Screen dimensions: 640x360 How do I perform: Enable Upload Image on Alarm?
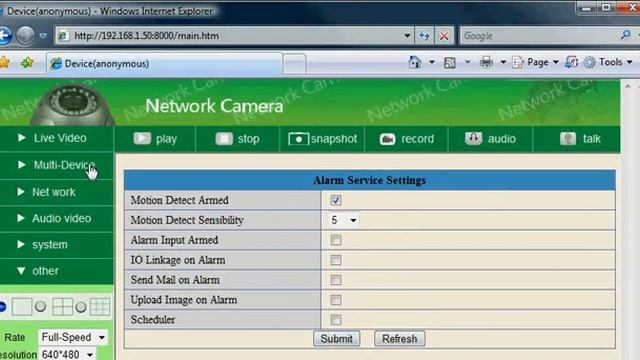(x=336, y=300)
